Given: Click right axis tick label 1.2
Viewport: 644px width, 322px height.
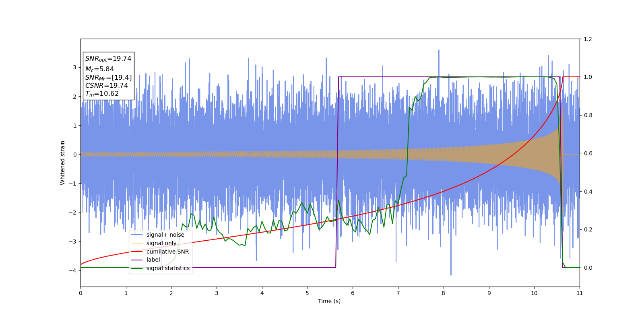Looking at the screenshot, I should point(588,39).
